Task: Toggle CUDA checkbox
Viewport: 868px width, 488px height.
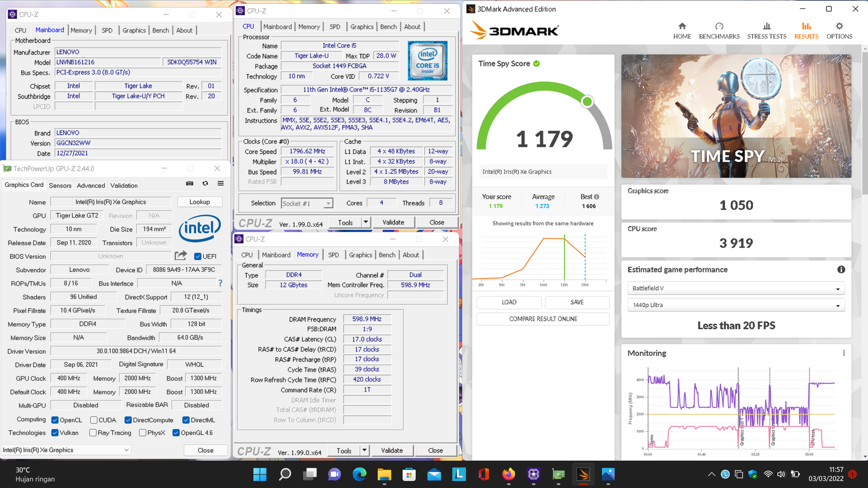Action: point(94,420)
